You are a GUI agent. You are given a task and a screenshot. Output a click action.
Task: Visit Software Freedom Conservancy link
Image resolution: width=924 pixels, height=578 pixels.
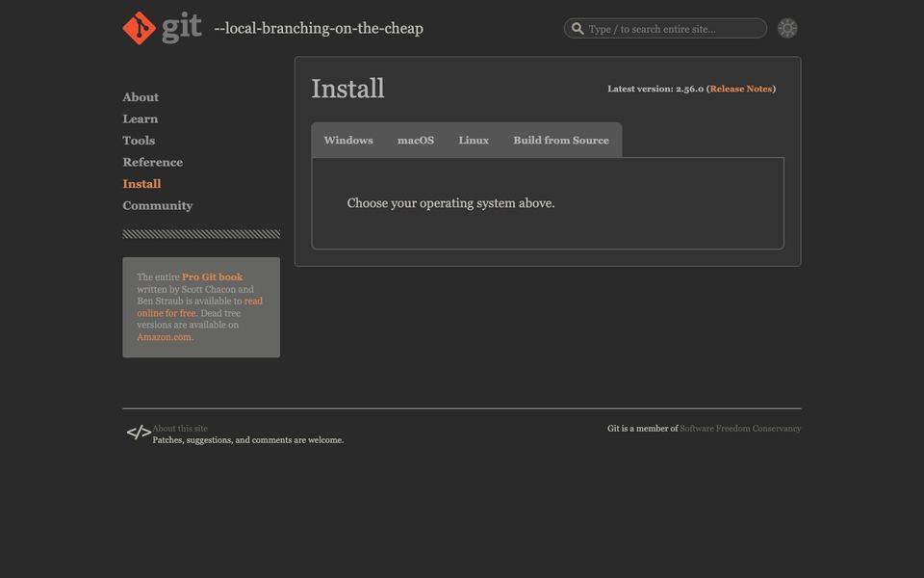[740, 429]
